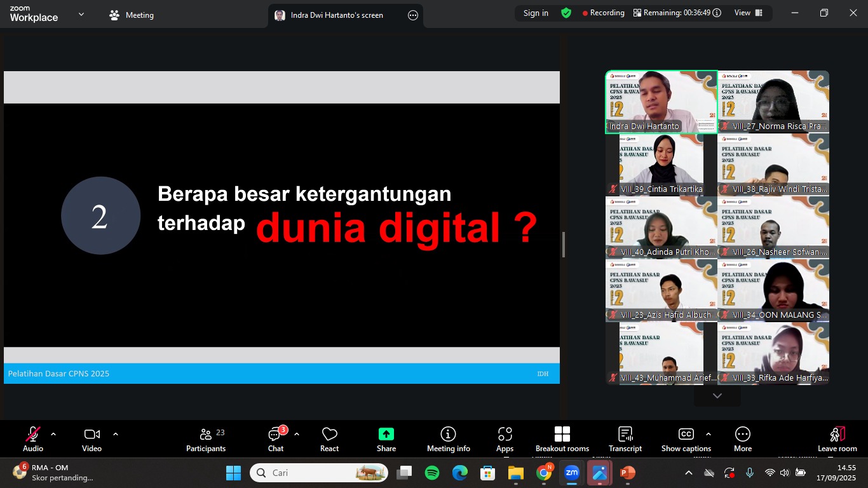View the Meeting info
Image resolution: width=868 pixels, height=488 pixels.
point(448,438)
